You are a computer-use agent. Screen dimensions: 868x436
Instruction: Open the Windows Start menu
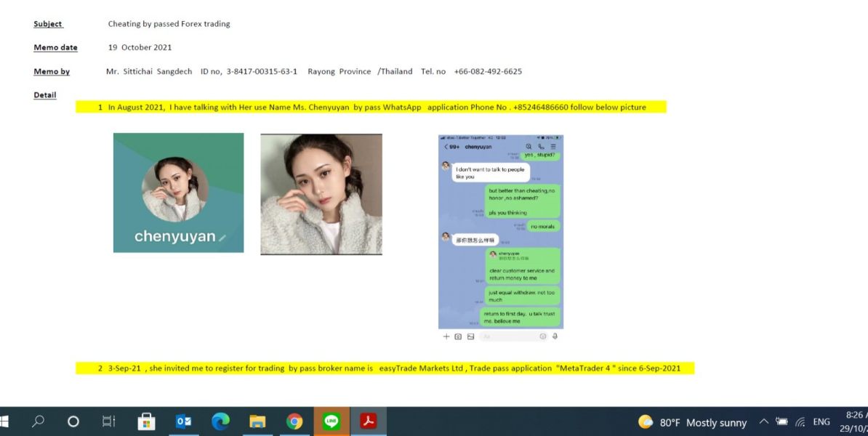pyautogui.click(x=4, y=421)
